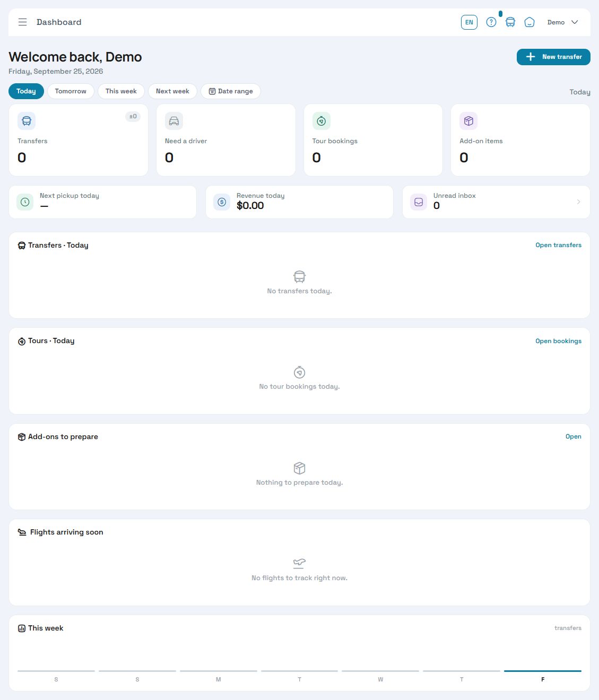Click the Next pickup today clock icon
Viewport: 599px width, 700px height.
pyautogui.click(x=25, y=202)
